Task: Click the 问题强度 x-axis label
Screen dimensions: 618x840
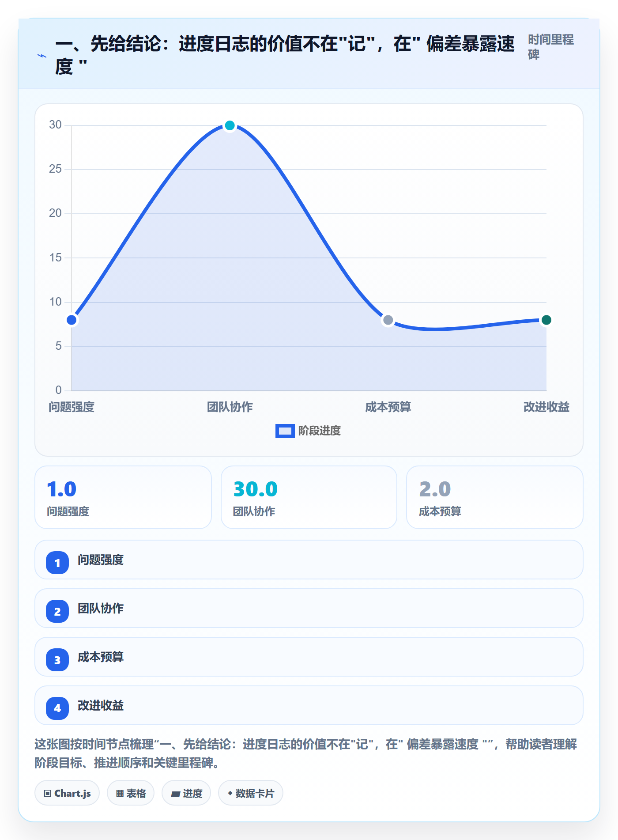Action: coord(72,407)
